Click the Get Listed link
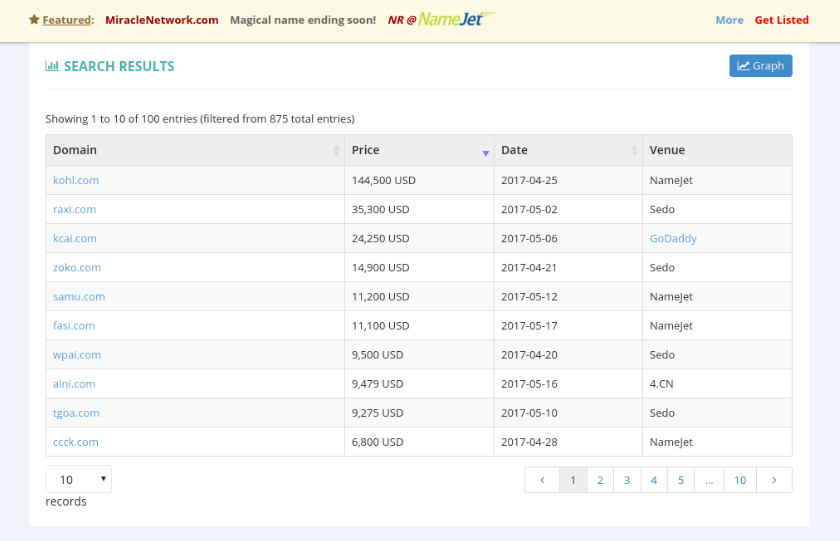This screenshot has width=840, height=541. point(782,20)
